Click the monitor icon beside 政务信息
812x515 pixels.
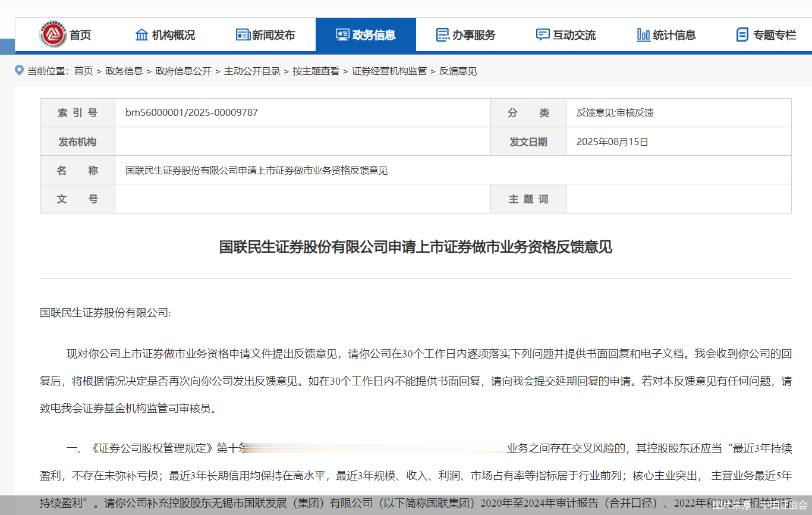coord(342,35)
